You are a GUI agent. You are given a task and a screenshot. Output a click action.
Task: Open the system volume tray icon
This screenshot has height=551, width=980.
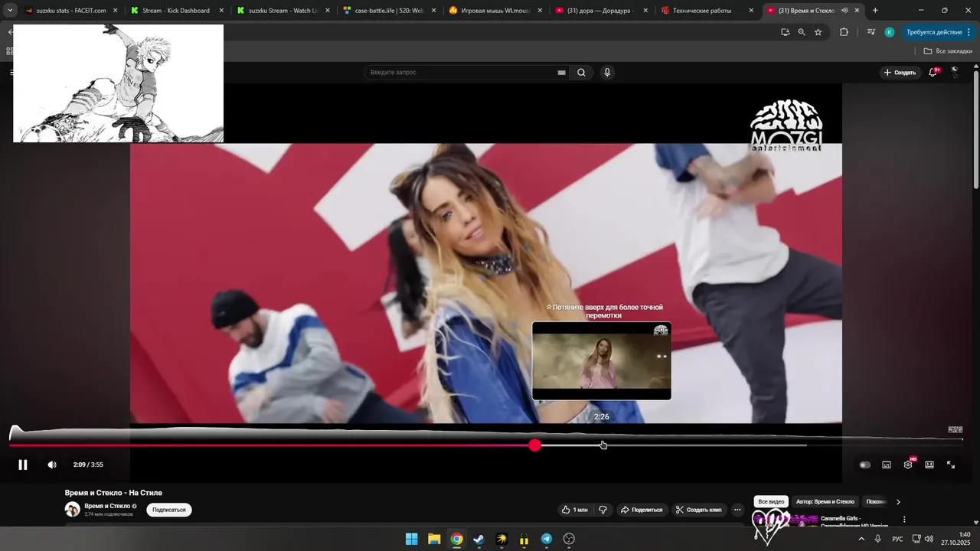929,539
